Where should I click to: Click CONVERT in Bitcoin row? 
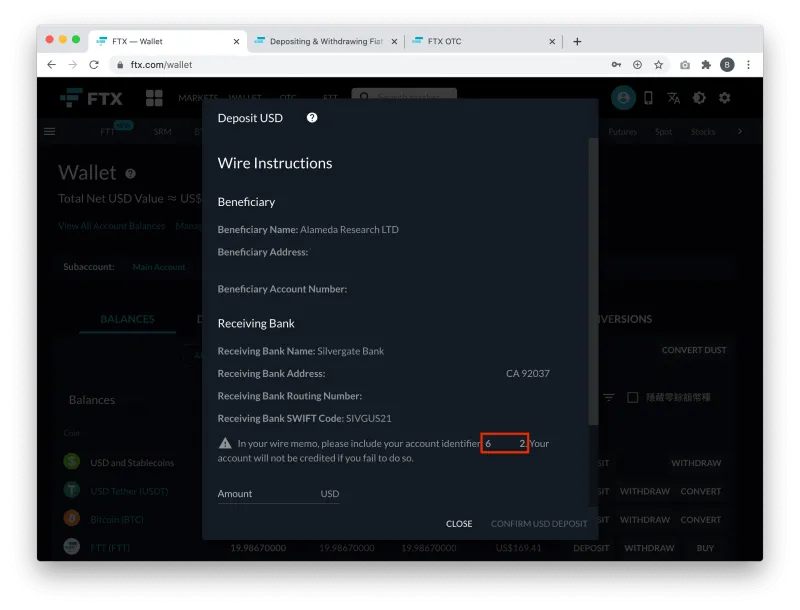[x=701, y=520]
